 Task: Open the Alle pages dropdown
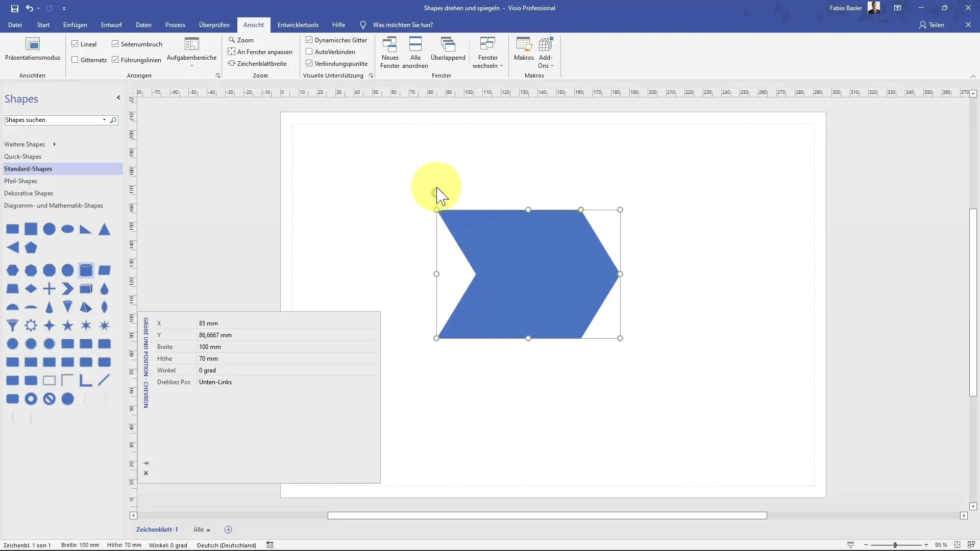[x=202, y=530]
